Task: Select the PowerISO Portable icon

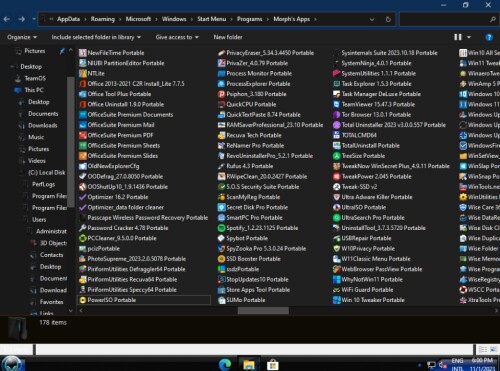Action: (x=83, y=300)
